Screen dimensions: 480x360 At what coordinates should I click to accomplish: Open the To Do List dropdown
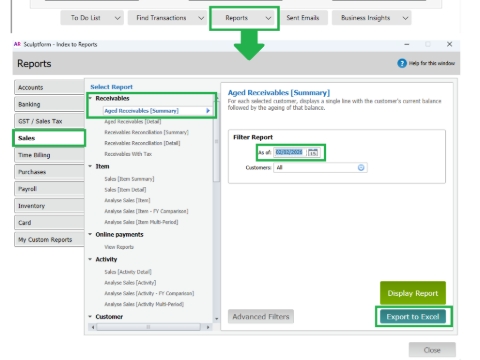coord(92,18)
